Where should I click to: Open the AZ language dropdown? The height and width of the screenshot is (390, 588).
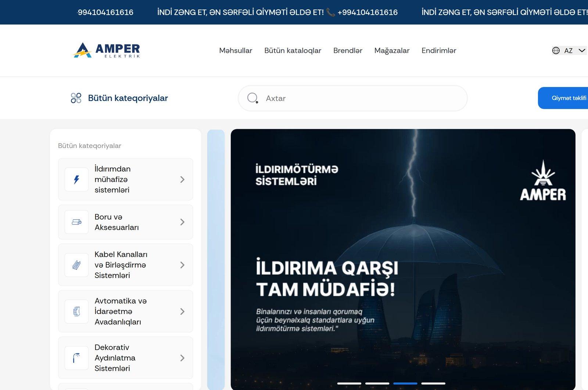click(569, 51)
